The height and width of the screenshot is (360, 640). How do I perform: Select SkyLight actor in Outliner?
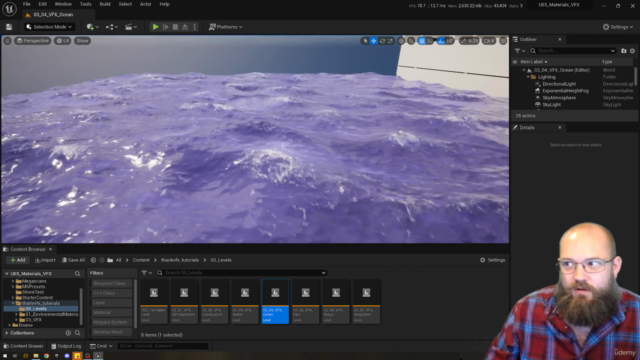pos(551,105)
